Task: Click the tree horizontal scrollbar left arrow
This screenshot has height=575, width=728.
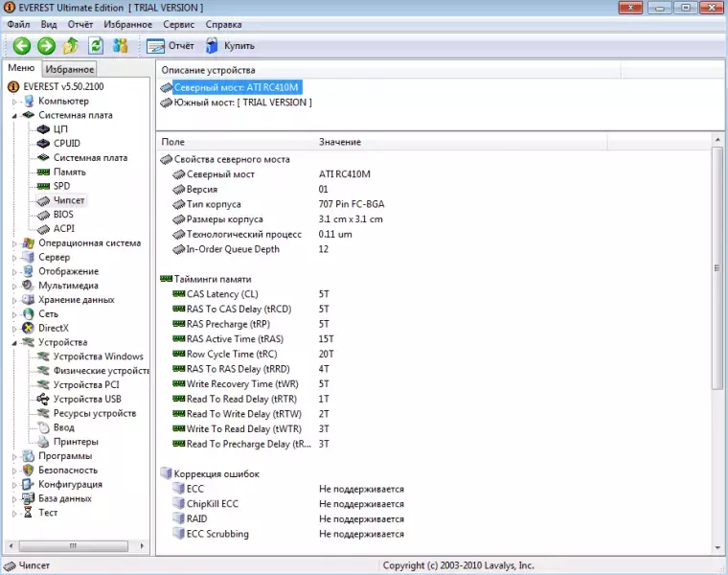Action: click(11, 545)
